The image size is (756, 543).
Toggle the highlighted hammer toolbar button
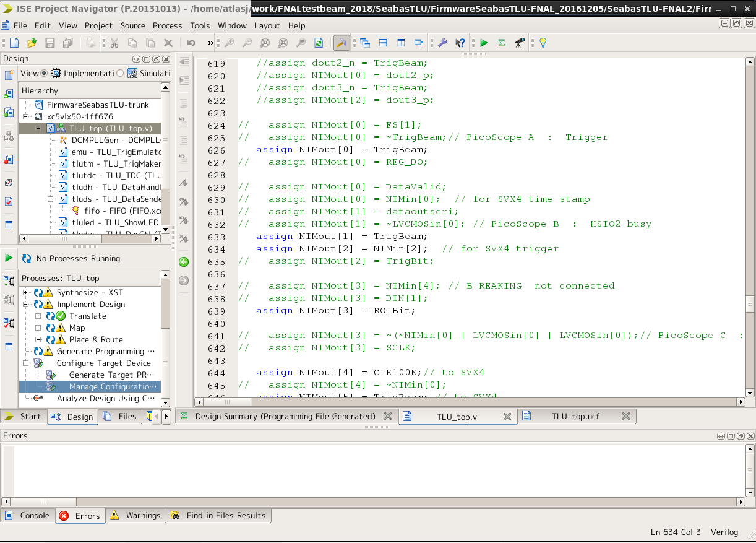pyautogui.click(x=340, y=43)
